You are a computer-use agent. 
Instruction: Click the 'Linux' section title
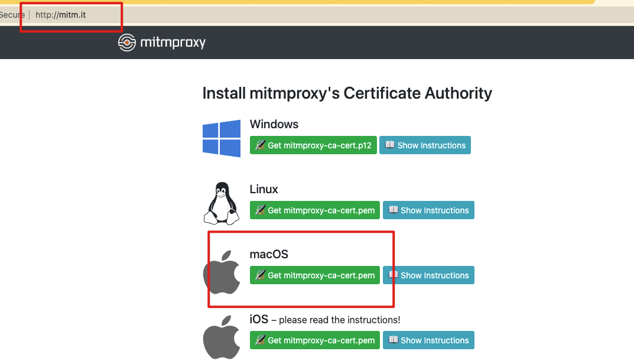264,189
